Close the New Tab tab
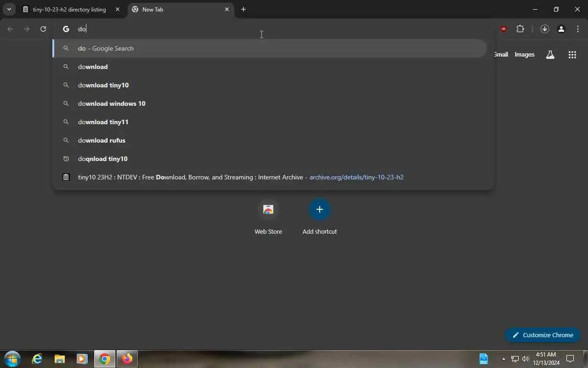Image resolution: width=588 pixels, height=368 pixels. (227, 9)
